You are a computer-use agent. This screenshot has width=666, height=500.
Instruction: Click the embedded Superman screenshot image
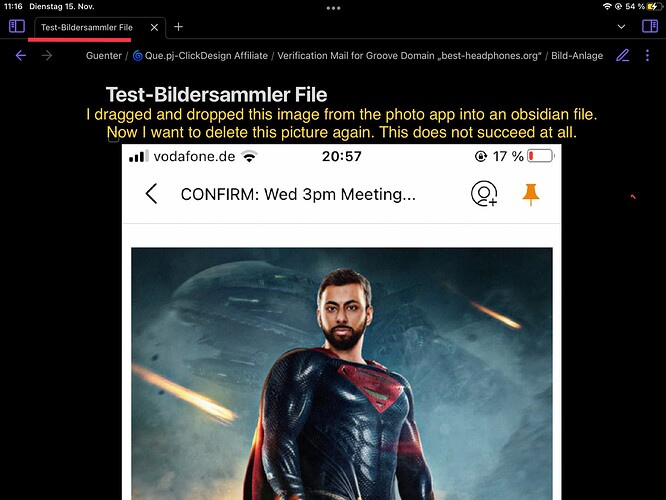(x=341, y=322)
